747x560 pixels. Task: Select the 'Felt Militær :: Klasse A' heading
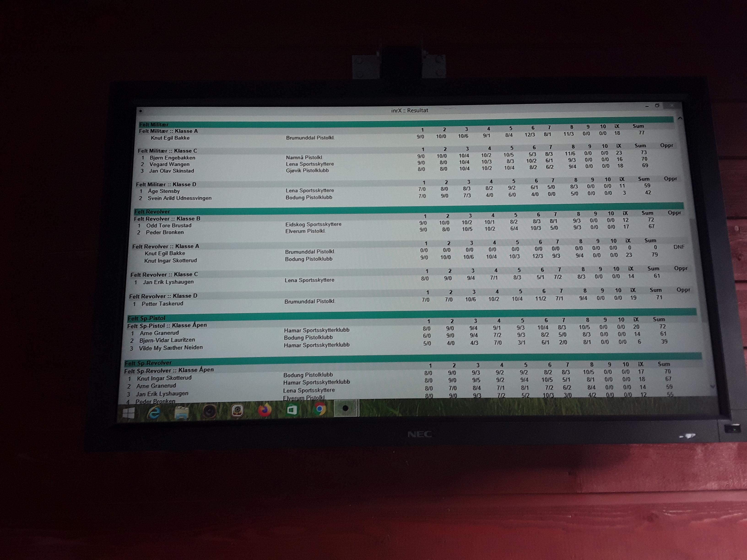point(168,131)
